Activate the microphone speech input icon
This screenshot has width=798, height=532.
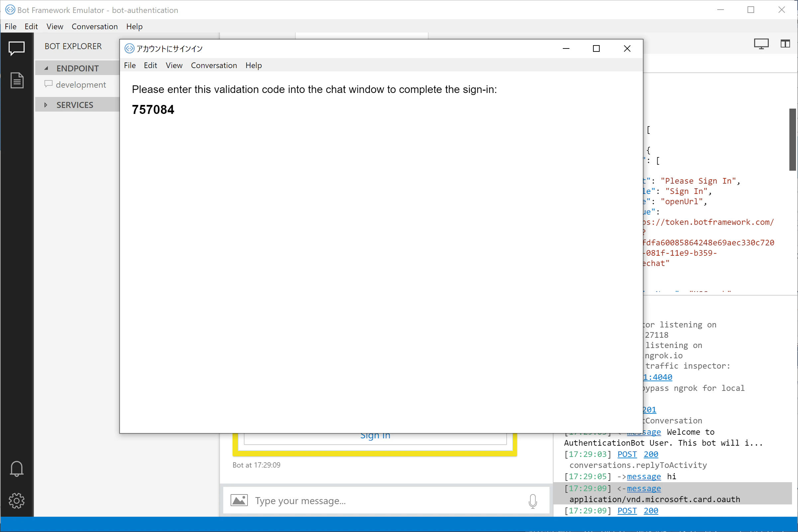pos(533,501)
